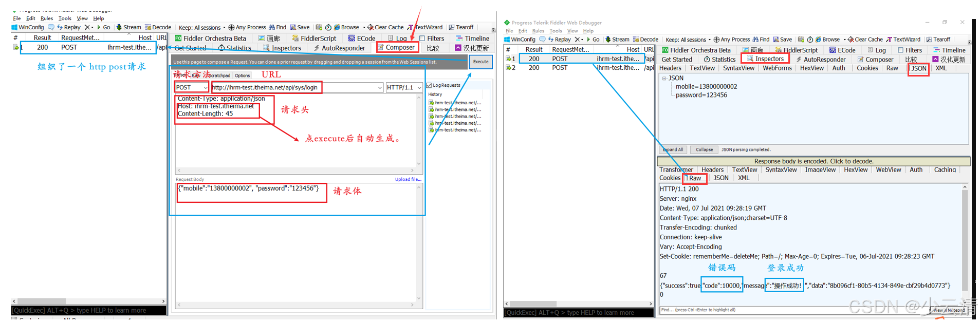Viewport: 980px width, 323px height.
Task: Open the File menu in right window
Action: [x=509, y=31]
